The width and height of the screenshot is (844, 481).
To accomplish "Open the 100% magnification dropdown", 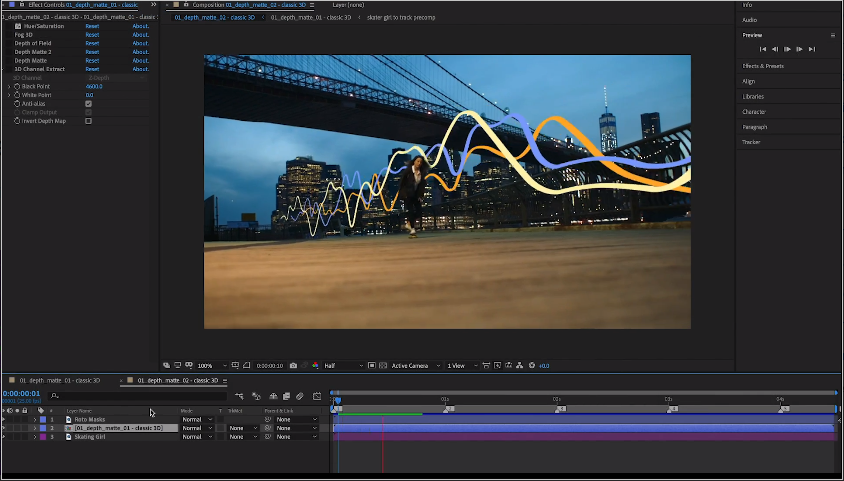I will [212, 366].
